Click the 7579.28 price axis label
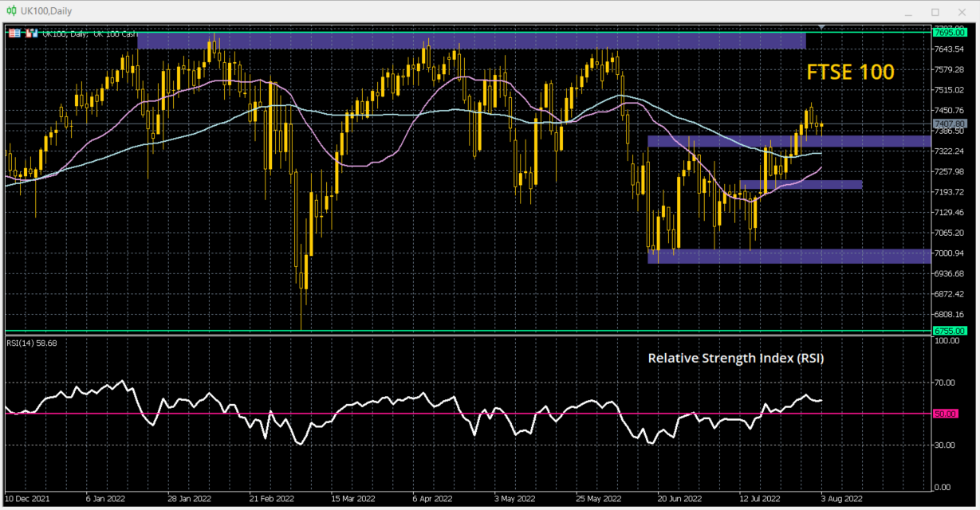 pos(949,70)
